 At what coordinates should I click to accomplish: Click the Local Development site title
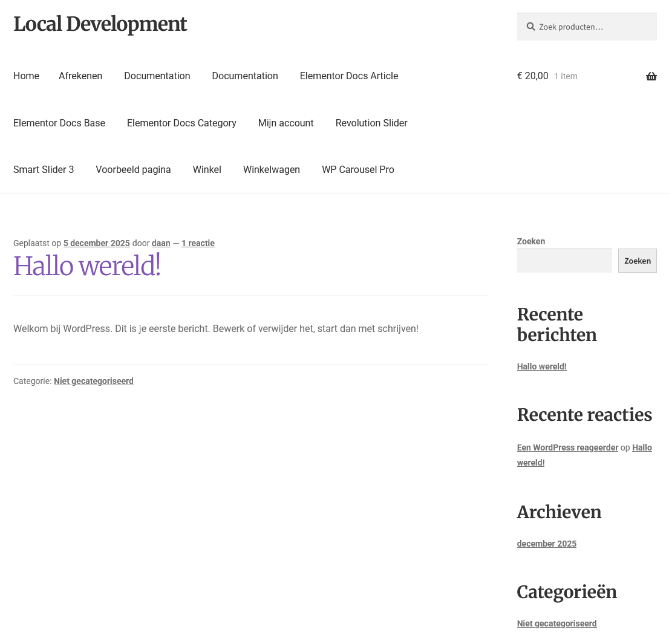pyautogui.click(x=100, y=24)
